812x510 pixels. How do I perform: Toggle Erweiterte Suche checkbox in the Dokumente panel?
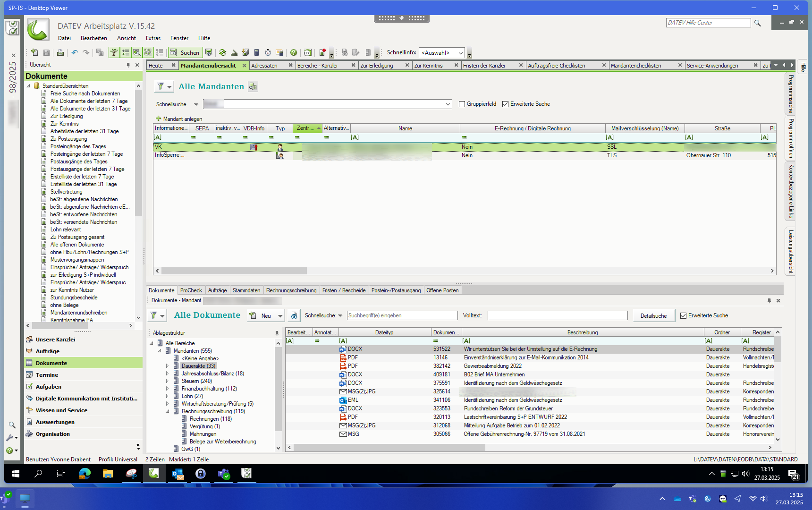tap(683, 316)
